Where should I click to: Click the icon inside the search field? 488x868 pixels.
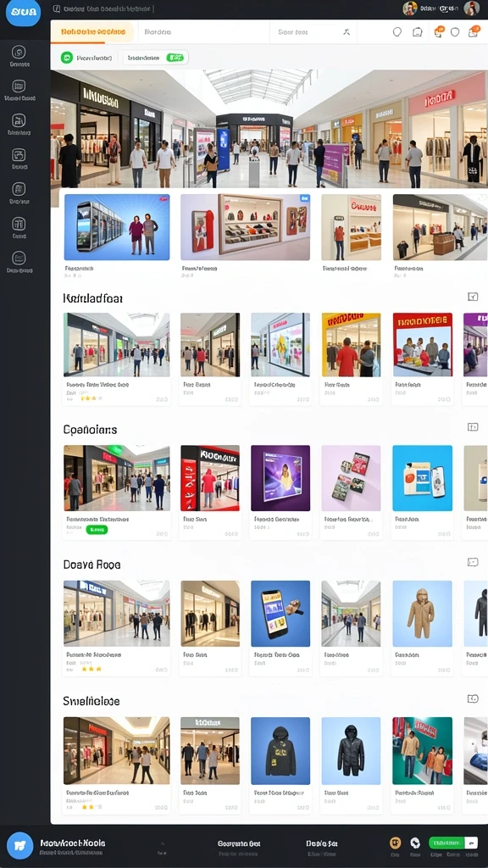click(x=347, y=32)
